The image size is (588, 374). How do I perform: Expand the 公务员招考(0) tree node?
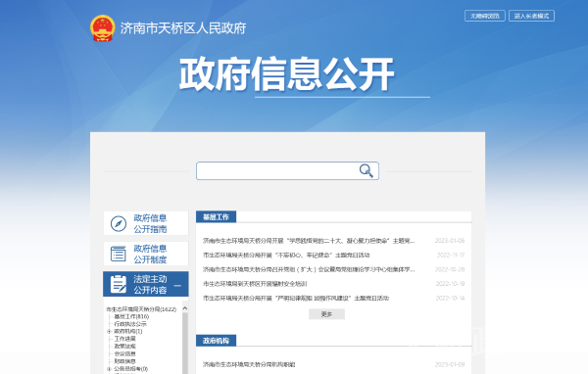109,369
